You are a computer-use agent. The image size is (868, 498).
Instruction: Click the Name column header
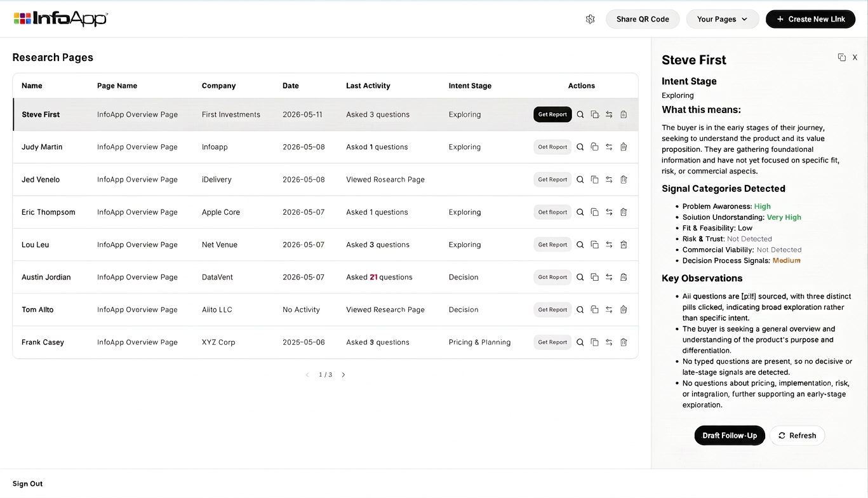(32, 86)
